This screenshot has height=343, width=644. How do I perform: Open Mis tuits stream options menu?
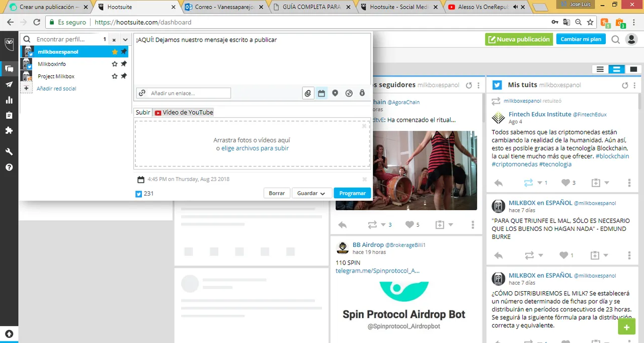click(x=635, y=85)
